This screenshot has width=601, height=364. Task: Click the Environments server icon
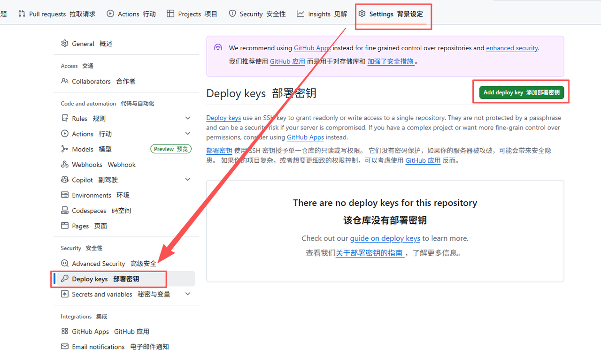tap(65, 195)
